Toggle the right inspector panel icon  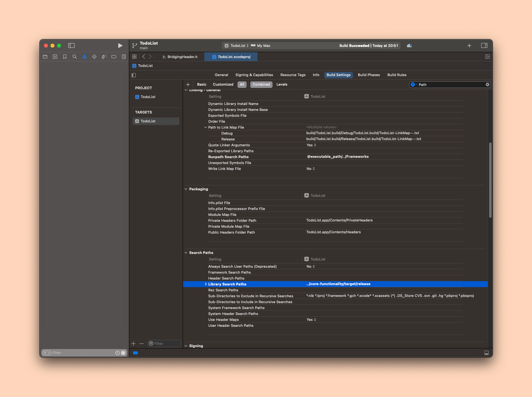(x=484, y=46)
